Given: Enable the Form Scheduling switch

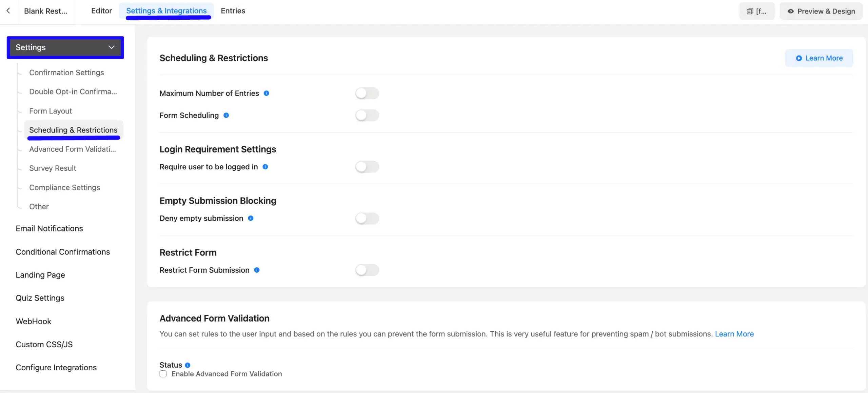Looking at the screenshot, I should point(367,115).
